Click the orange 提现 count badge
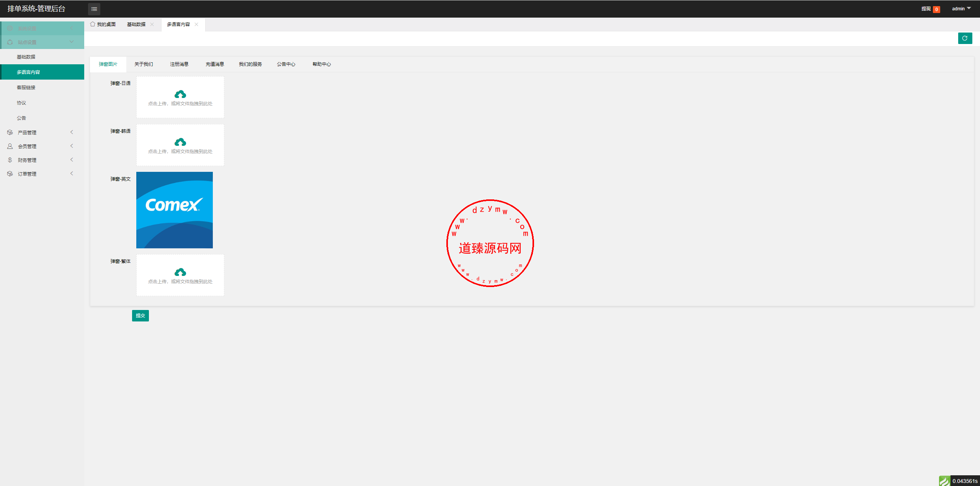980x486 pixels. (936, 9)
